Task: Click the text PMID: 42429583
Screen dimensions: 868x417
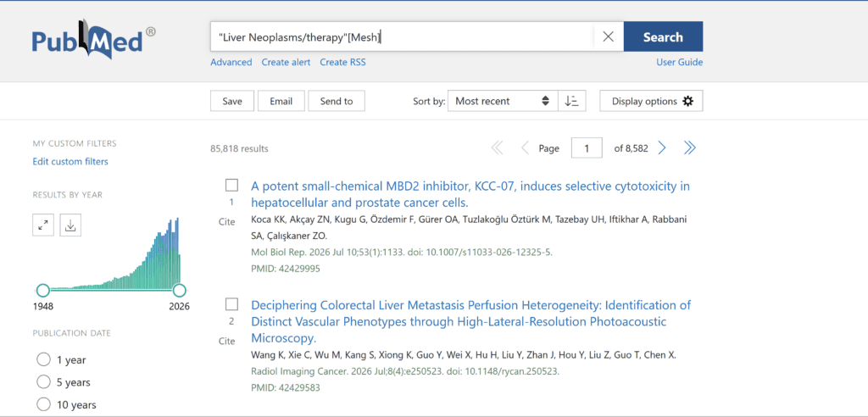Action: point(285,387)
